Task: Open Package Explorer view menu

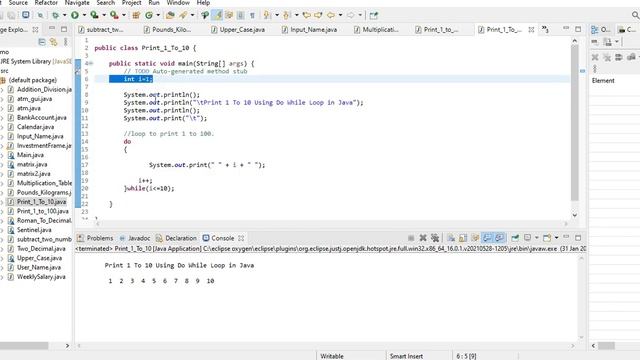Action: pos(65,42)
